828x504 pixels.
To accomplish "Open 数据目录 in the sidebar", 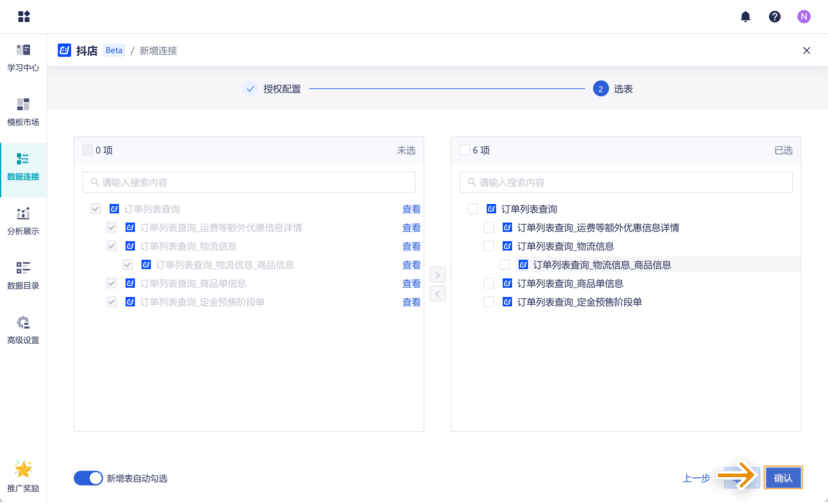I will point(23,275).
